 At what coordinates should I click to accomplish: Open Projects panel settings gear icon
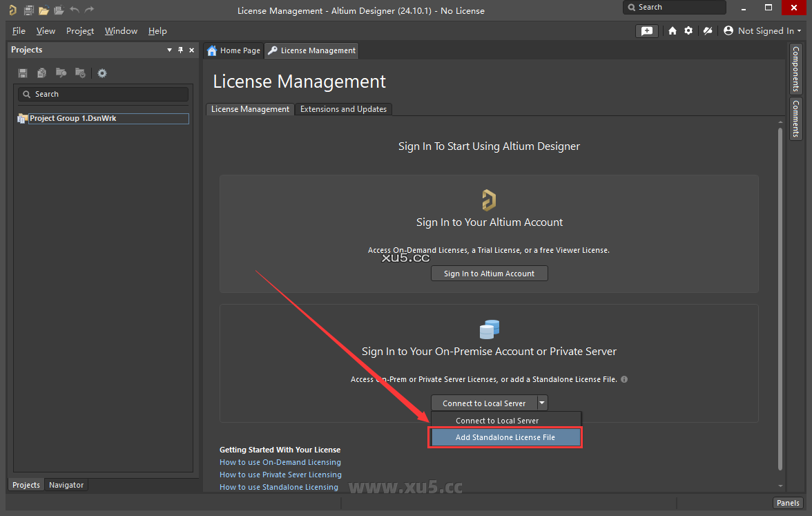point(102,73)
